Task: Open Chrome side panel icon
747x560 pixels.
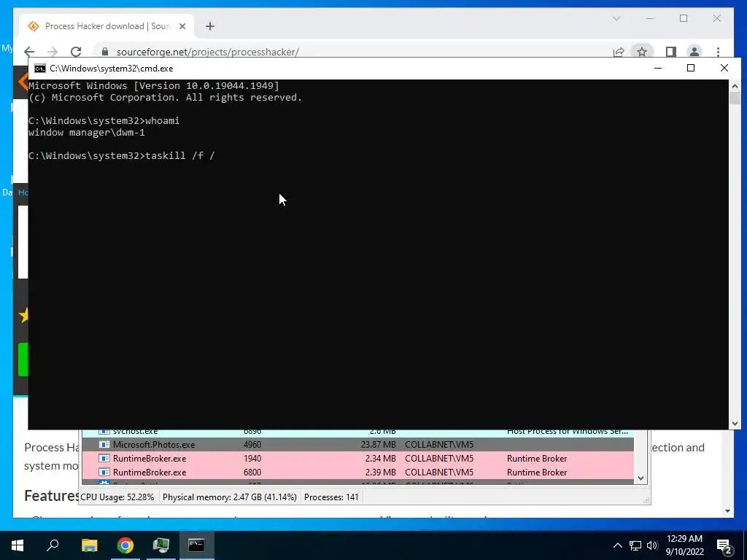Action: click(671, 52)
